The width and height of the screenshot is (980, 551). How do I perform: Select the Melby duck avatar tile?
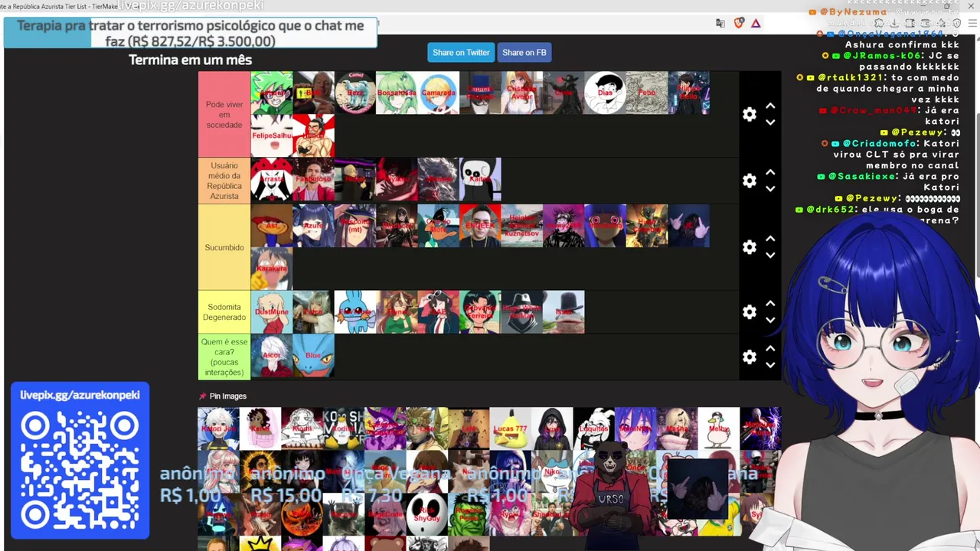click(x=719, y=428)
